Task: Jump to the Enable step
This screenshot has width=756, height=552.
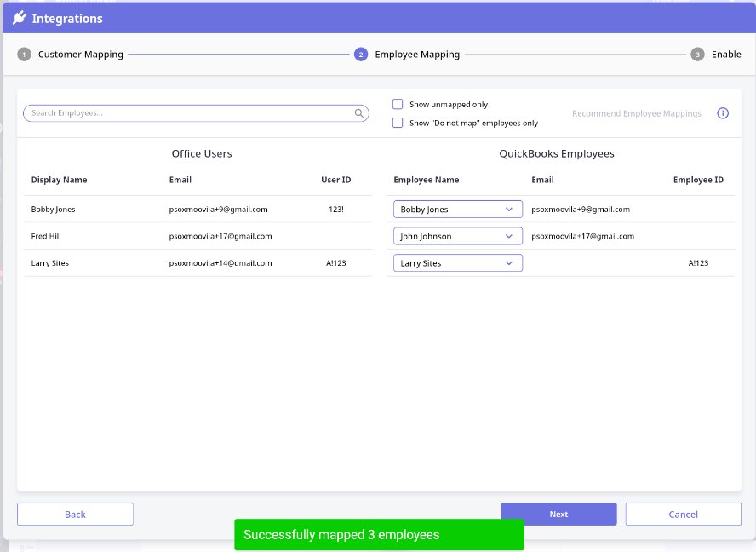Action: click(x=726, y=55)
